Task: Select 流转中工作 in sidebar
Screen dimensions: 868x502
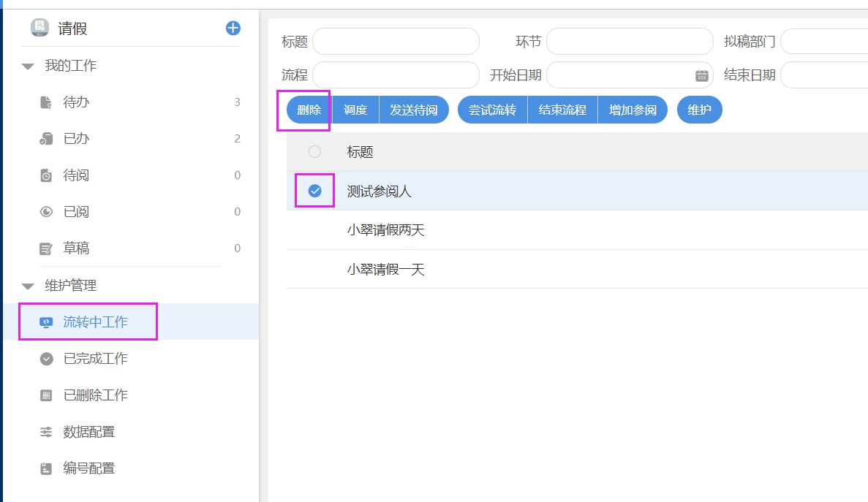Action: click(132, 322)
